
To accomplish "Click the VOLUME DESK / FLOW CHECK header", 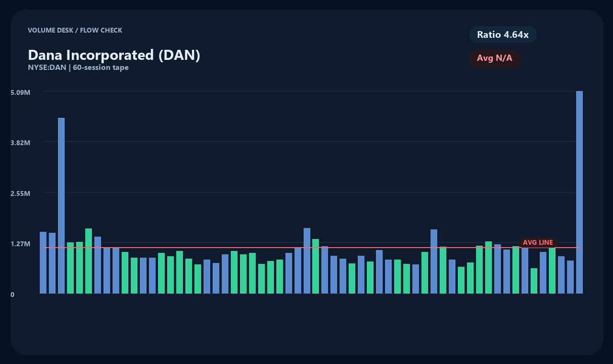I will (x=75, y=30).
